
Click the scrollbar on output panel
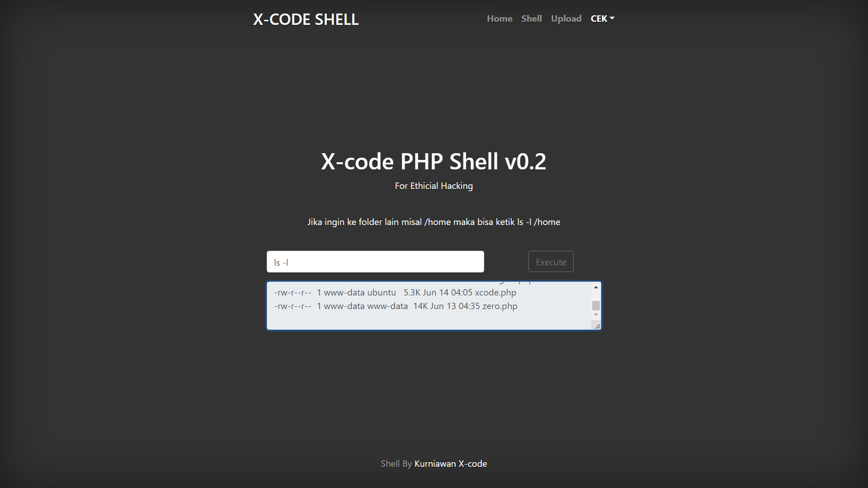click(595, 305)
